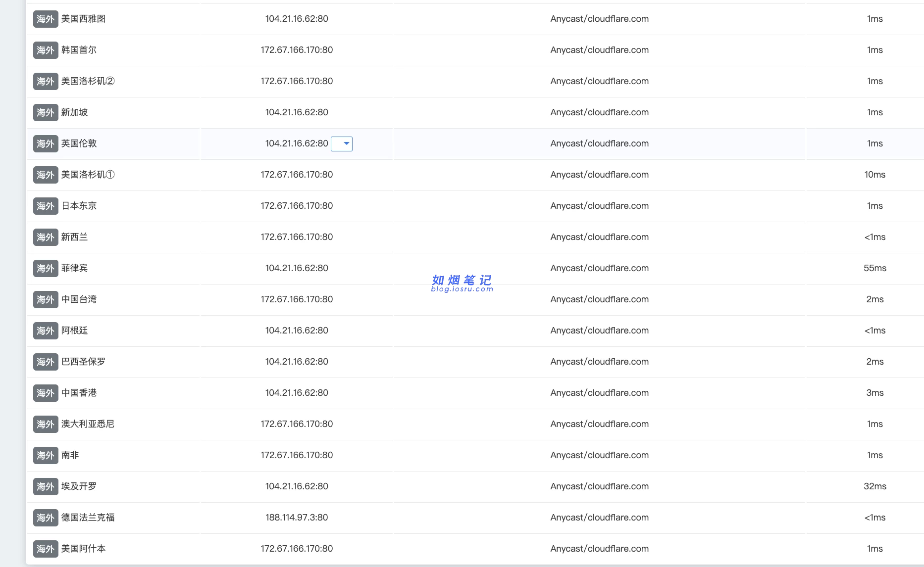Image resolution: width=924 pixels, height=567 pixels.
Task: Click the 海外 badge in the 菲律宾 row
Action: coord(46,269)
